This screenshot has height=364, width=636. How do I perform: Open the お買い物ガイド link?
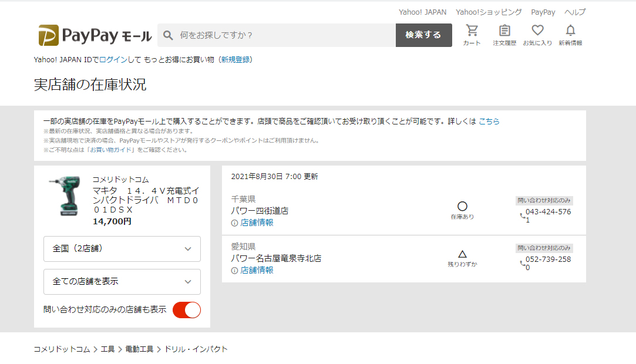(111, 150)
